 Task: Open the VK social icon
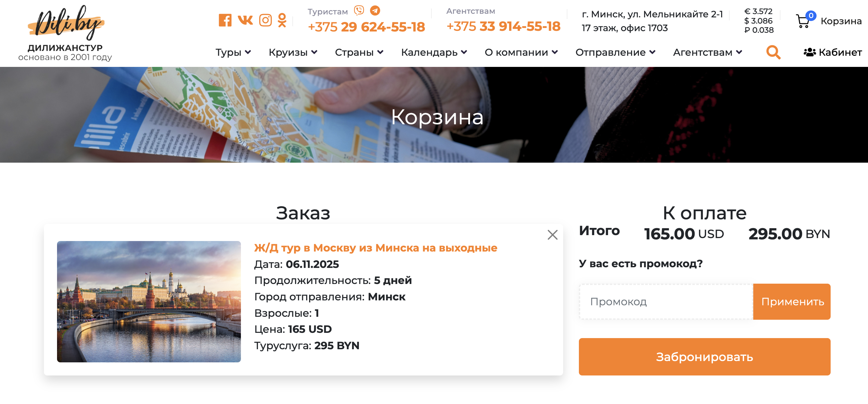coord(245,21)
